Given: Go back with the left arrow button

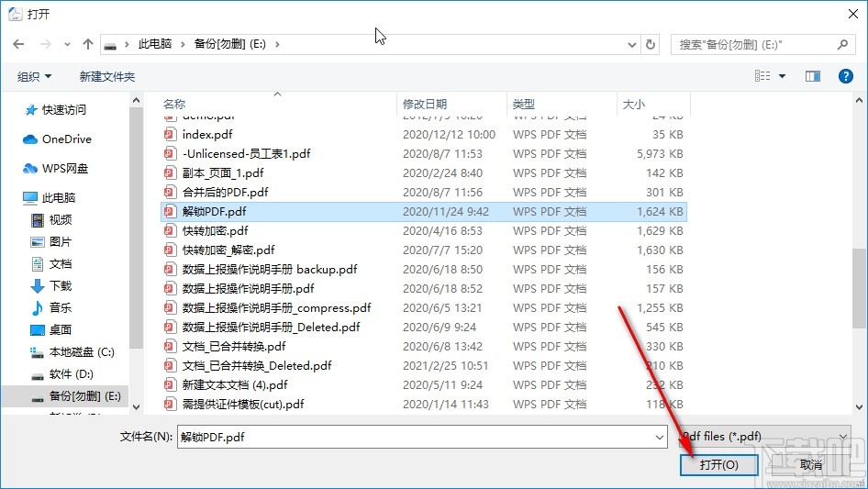Looking at the screenshot, I should click(x=18, y=44).
